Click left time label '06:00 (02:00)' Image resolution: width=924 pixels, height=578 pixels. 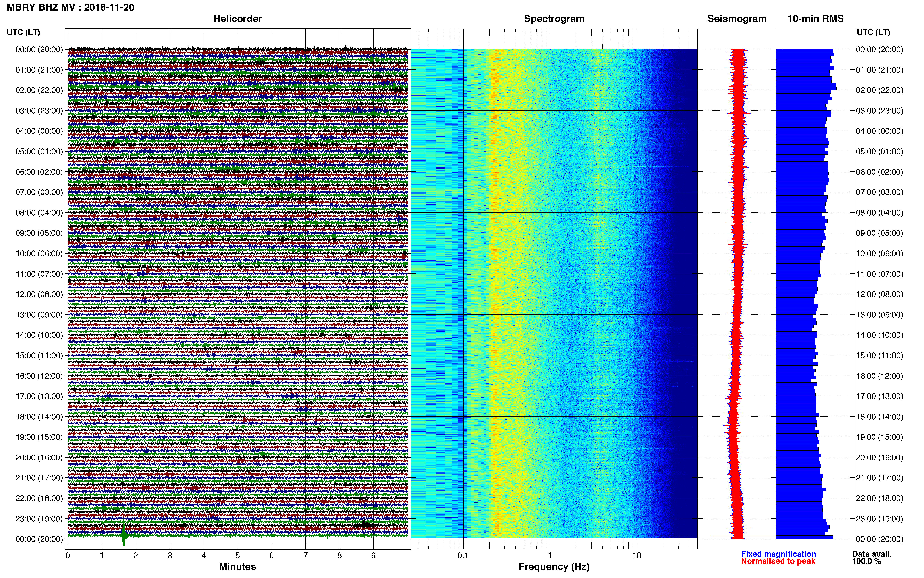pos(39,172)
